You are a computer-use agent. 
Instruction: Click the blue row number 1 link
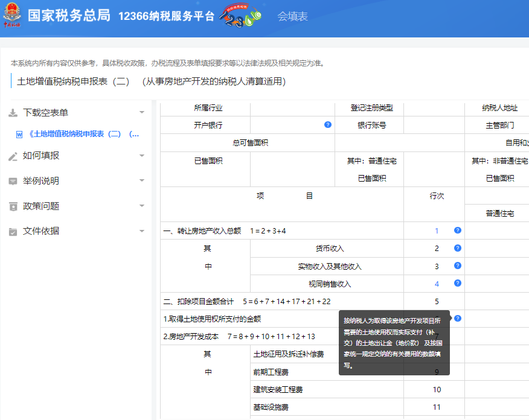click(437, 231)
